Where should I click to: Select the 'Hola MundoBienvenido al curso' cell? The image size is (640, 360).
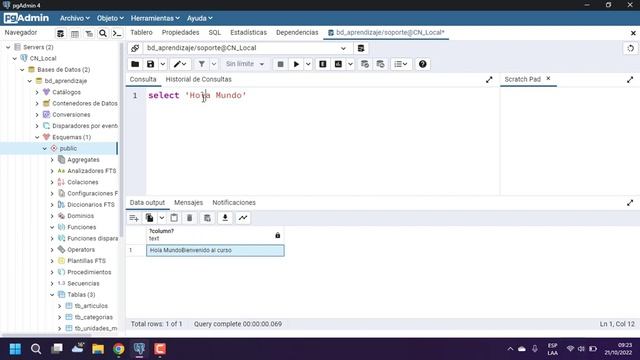(215, 250)
